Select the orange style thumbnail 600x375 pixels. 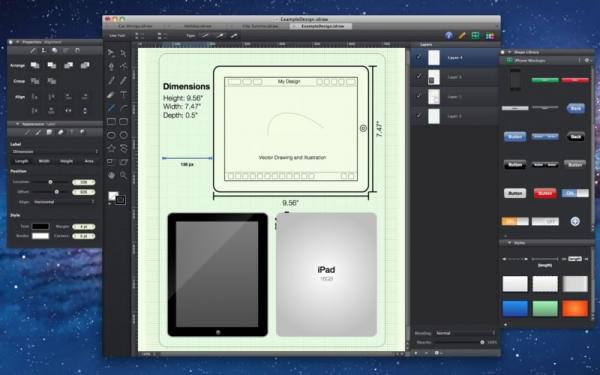pos(575,308)
